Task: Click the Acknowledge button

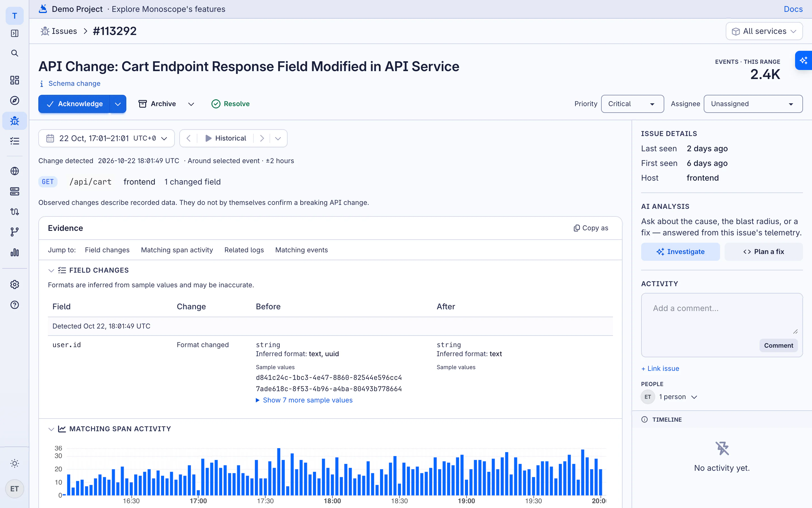Action: 74,104
